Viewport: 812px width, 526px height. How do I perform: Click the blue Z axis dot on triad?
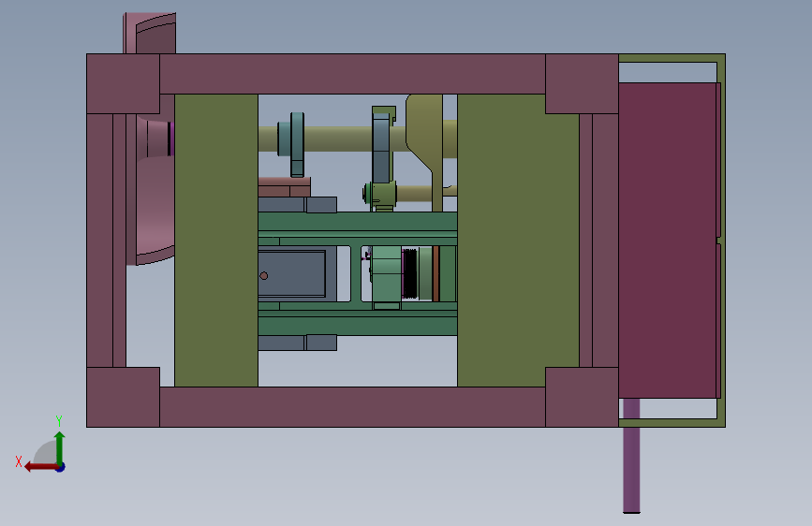(61, 467)
